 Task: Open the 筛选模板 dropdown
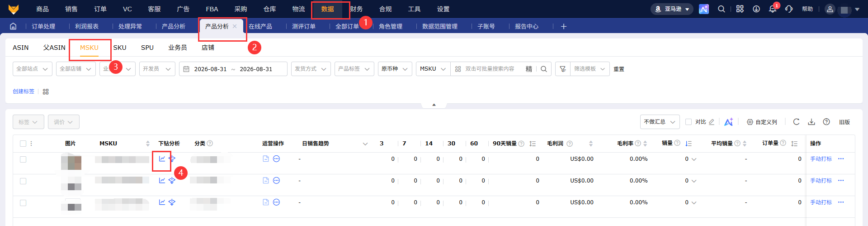[590, 69]
